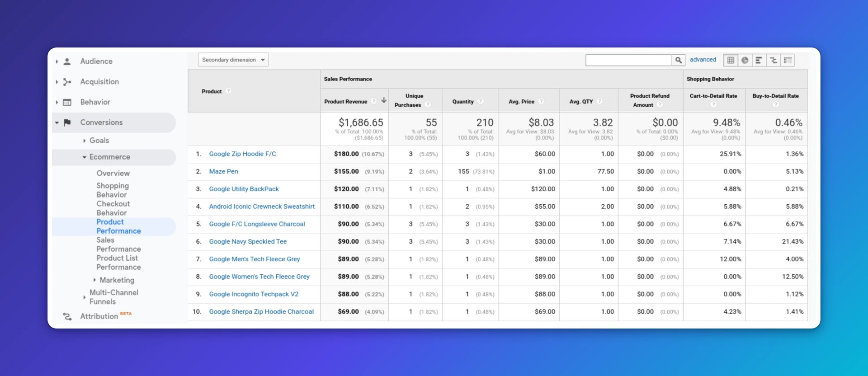The width and height of the screenshot is (868, 376).
Task: Sort by Buy-to-Detail Rate column header
Action: coord(775,96)
